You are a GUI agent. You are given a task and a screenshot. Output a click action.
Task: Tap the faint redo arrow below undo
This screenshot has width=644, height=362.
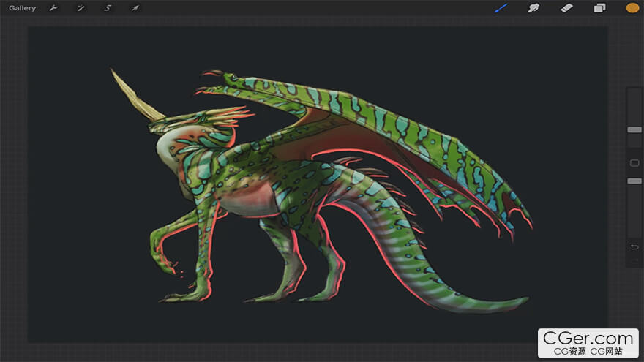pos(634,260)
